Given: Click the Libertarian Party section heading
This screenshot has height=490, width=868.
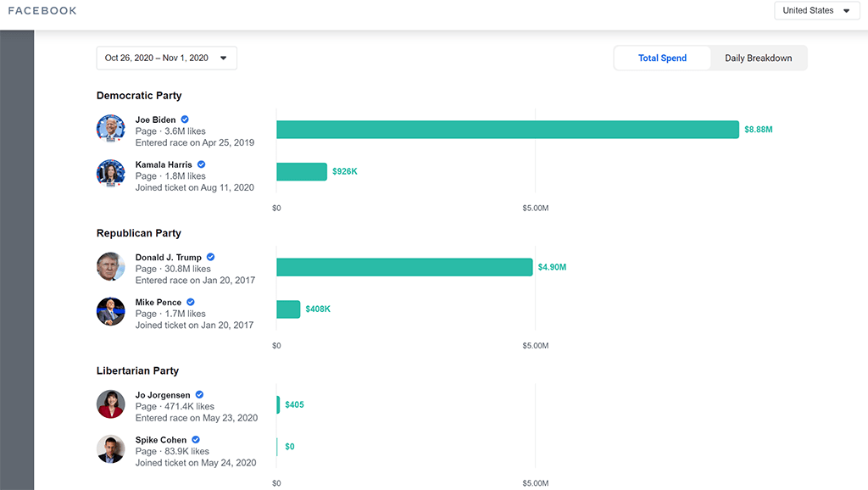Looking at the screenshot, I should click(x=138, y=370).
